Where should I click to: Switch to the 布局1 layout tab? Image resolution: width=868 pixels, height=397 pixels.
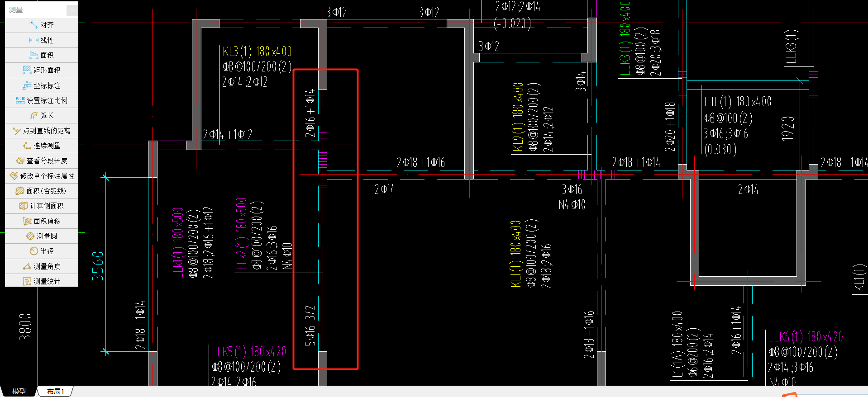pyautogui.click(x=55, y=391)
